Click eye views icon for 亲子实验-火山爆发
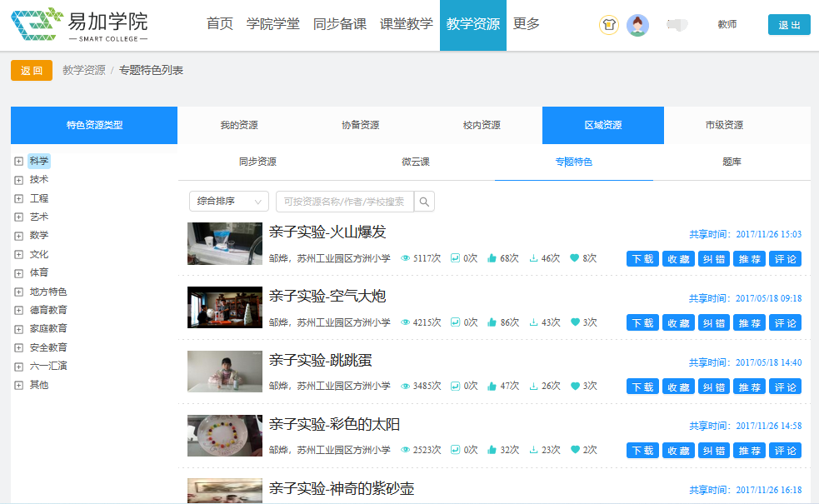 pos(405,258)
